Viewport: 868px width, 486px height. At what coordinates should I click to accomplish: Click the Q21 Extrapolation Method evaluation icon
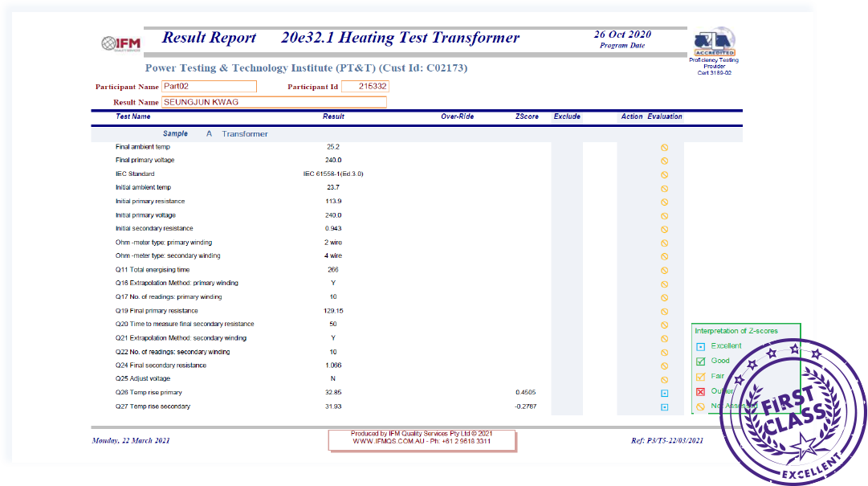(664, 339)
